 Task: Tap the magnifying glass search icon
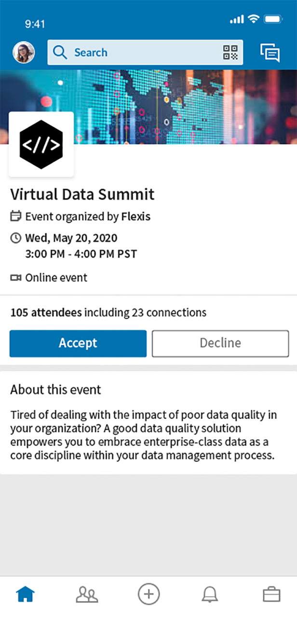[x=60, y=52]
